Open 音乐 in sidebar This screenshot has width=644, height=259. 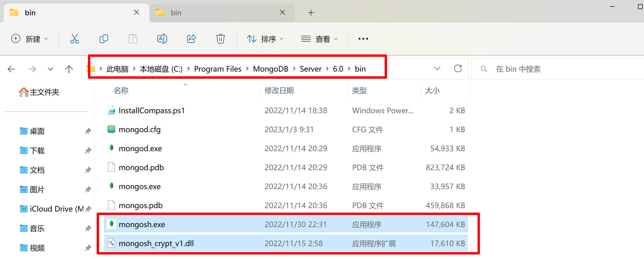coord(32,228)
